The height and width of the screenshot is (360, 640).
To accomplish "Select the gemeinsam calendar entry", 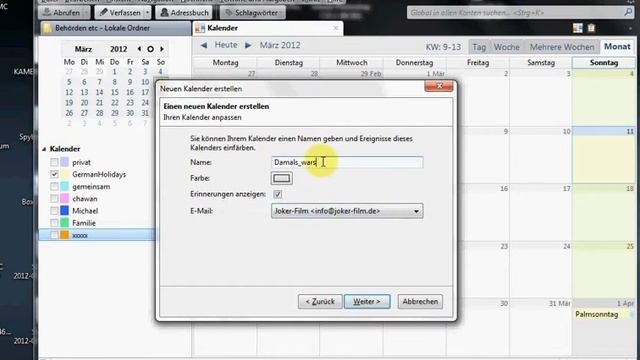I will (91, 187).
